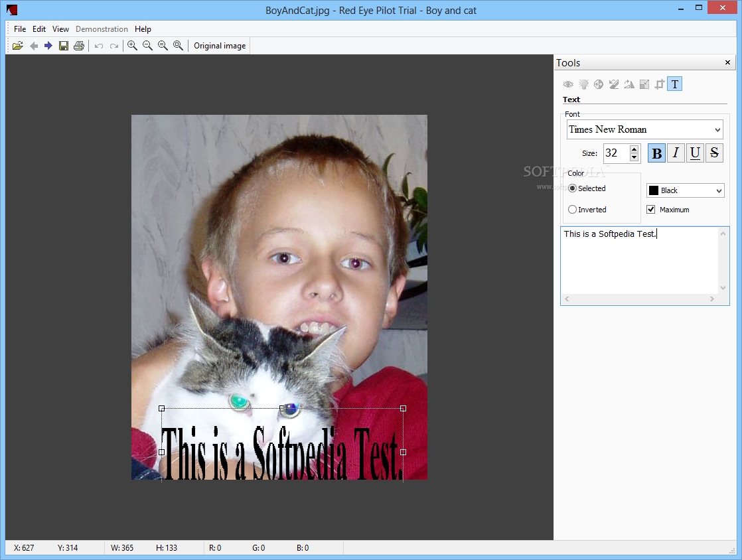Select the crop tool icon

pos(659,84)
